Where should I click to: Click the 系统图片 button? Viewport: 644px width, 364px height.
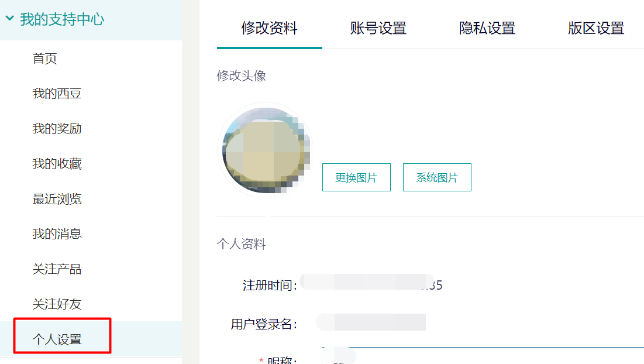[437, 178]
